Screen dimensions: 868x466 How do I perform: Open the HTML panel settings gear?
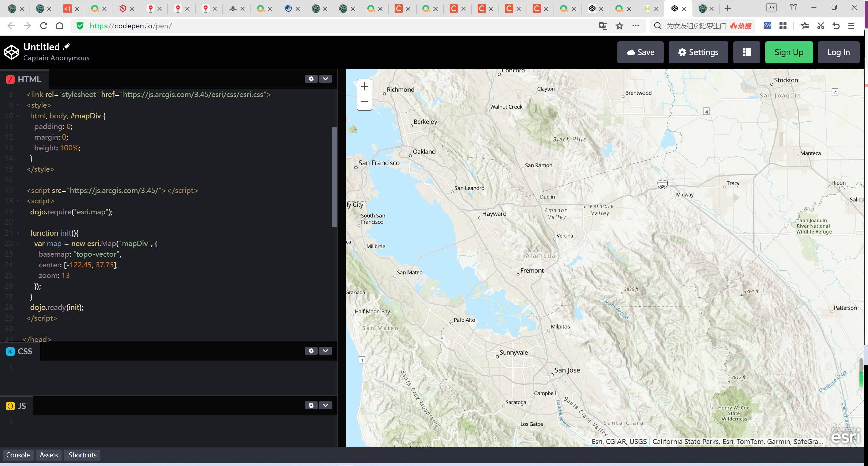311,79
